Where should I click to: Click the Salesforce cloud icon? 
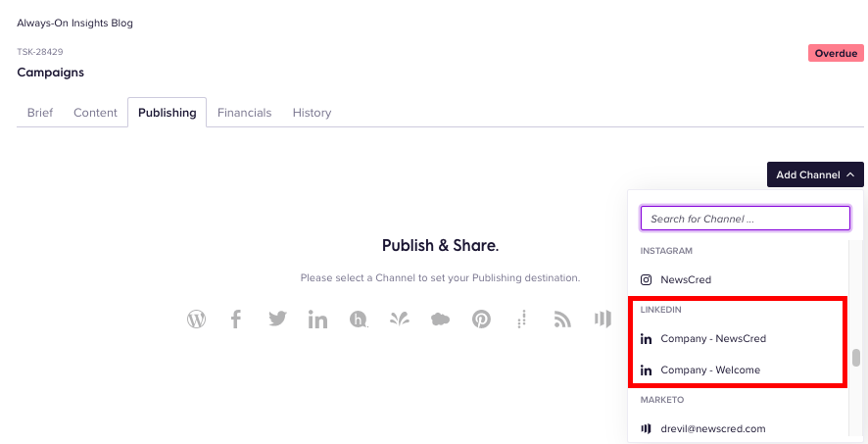point(440,320)
